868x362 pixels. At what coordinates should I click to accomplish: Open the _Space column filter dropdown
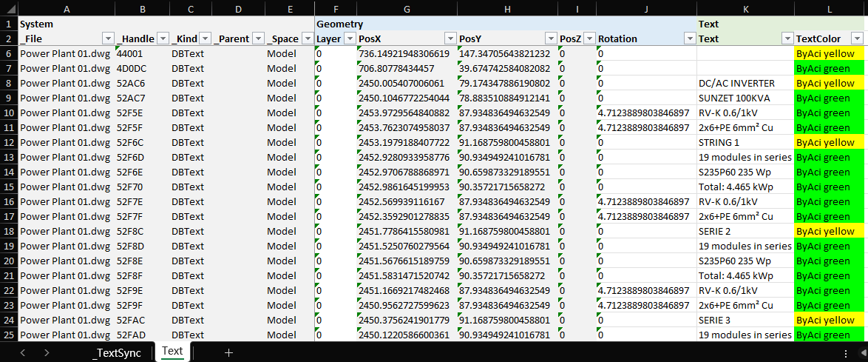[308, 38]
